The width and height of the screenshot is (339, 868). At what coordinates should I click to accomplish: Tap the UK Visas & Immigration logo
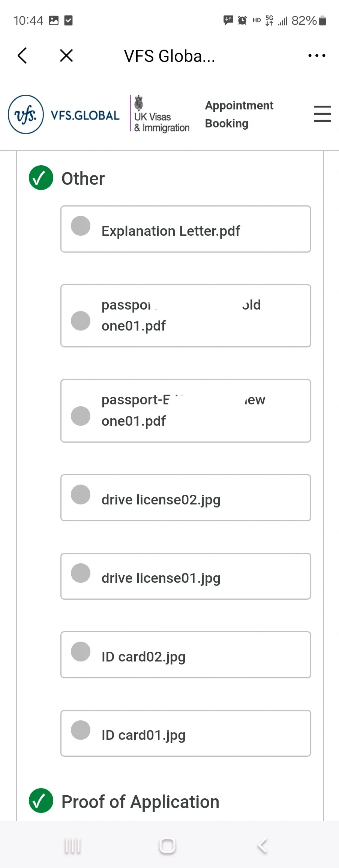(160, 114)
